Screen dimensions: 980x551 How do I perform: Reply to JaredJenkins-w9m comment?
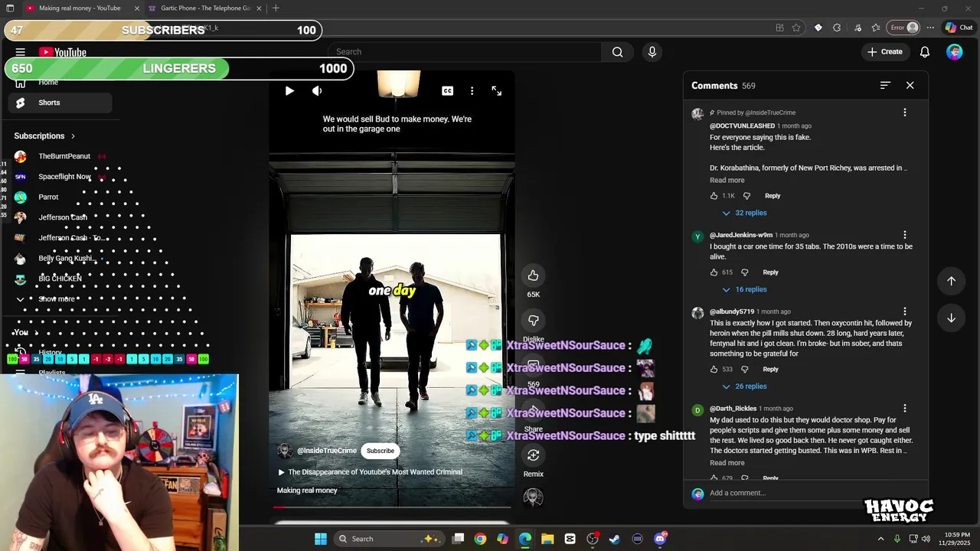click(770, 272)
